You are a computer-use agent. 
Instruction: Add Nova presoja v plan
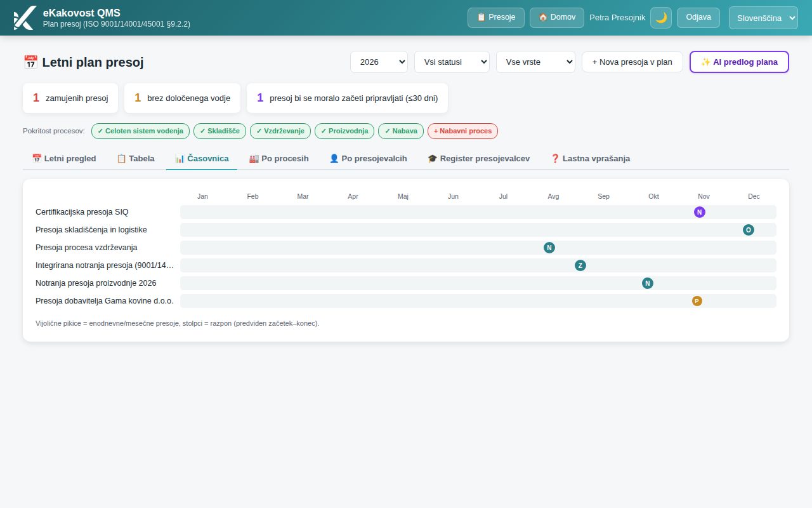(632, 62)
